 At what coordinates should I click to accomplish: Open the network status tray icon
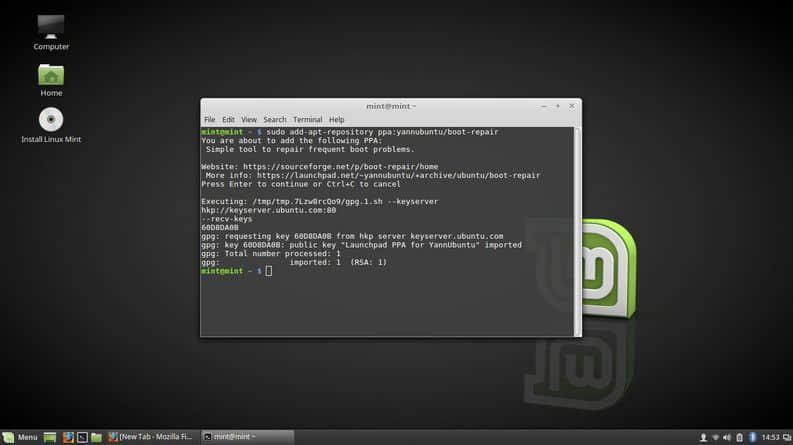(x=715, y=437)
